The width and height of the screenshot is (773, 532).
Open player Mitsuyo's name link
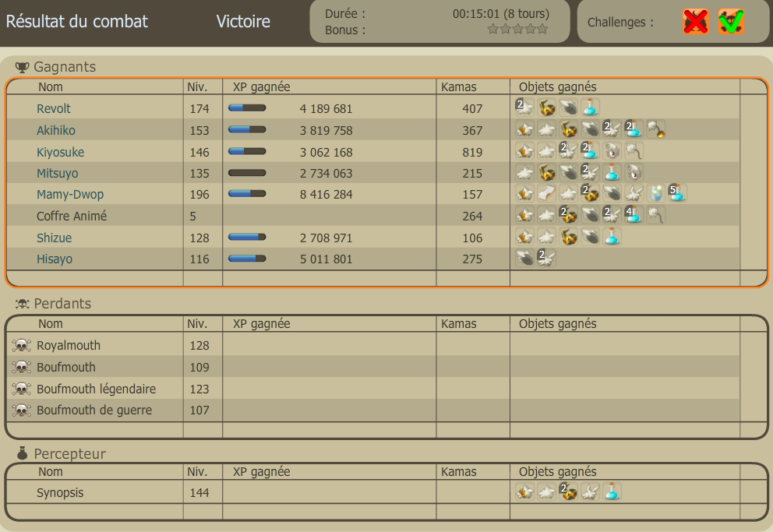pos(57,174)
